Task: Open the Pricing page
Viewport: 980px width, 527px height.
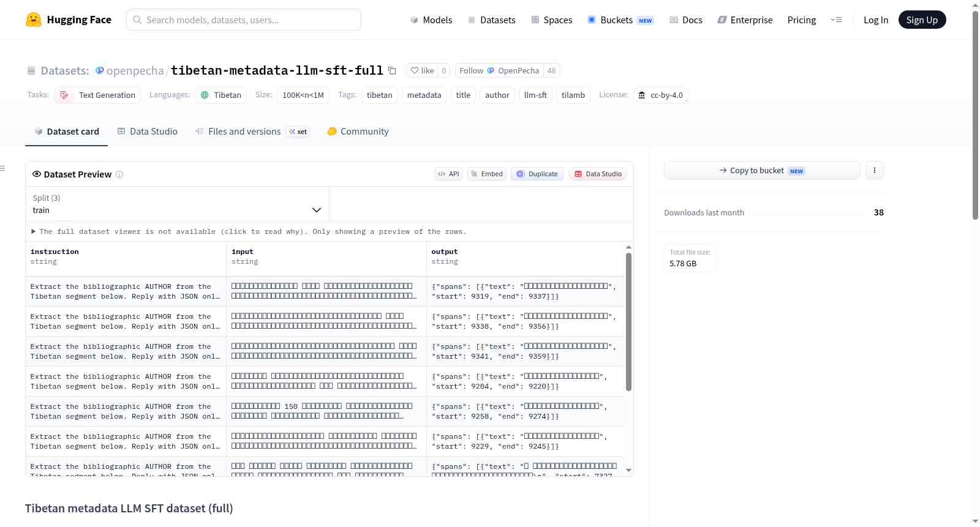Action: point(802,20)
